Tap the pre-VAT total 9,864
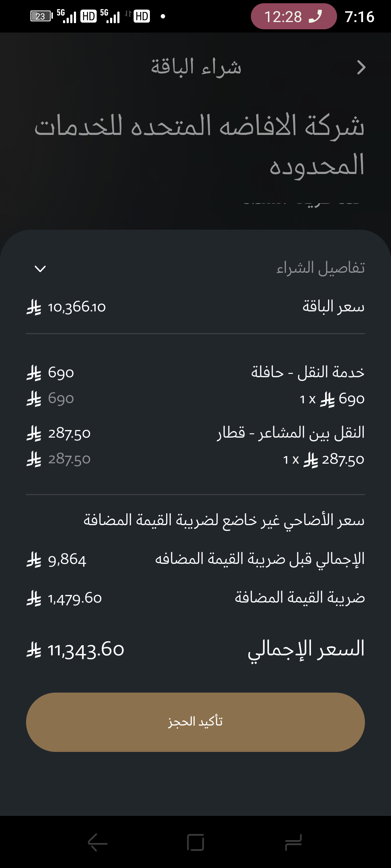Viewport: 391px width, 868px height. [x=67, y=560]
